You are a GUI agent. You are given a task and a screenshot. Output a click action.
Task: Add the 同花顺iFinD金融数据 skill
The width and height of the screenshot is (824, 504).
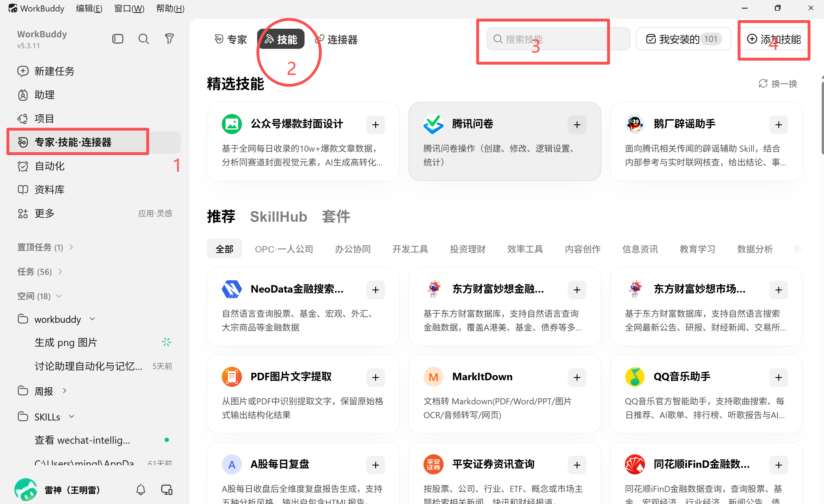[x=779, y=465]
